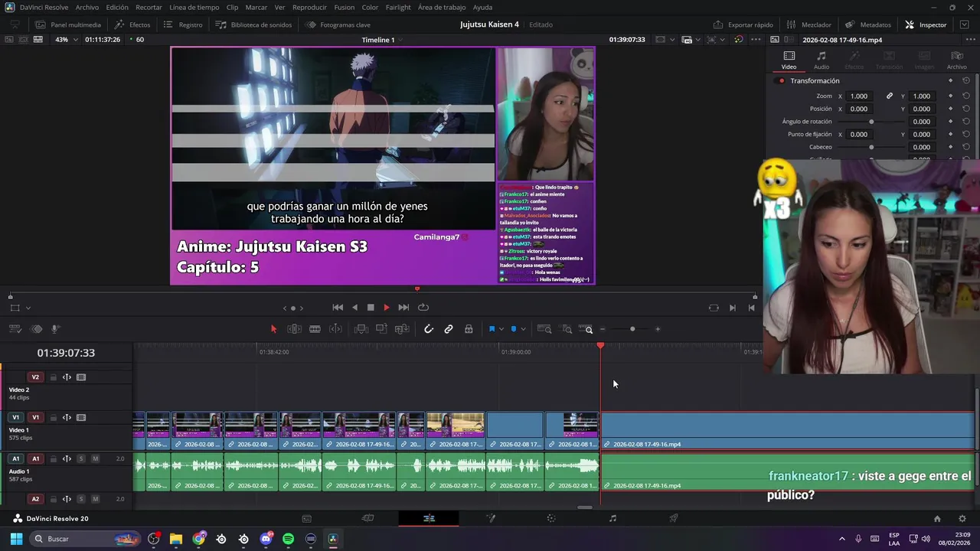Select the Blade edit mode tool
The height and width of the screenshot is (551, 980).
pos(315,329)
